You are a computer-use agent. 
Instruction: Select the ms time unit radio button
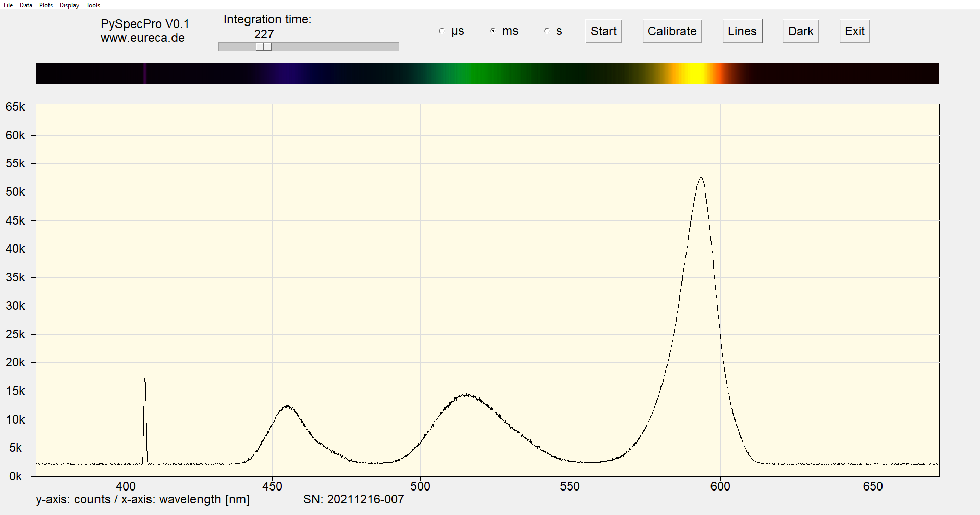tap(493, 31)
